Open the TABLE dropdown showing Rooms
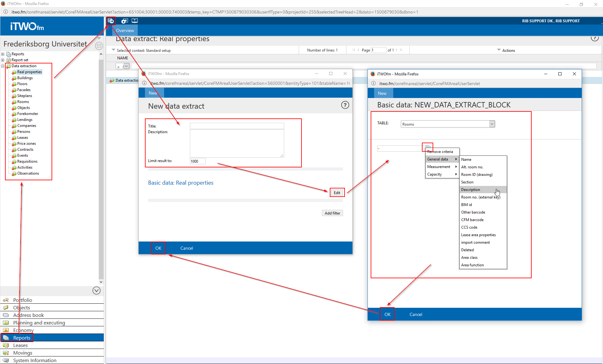 [492, 124]
